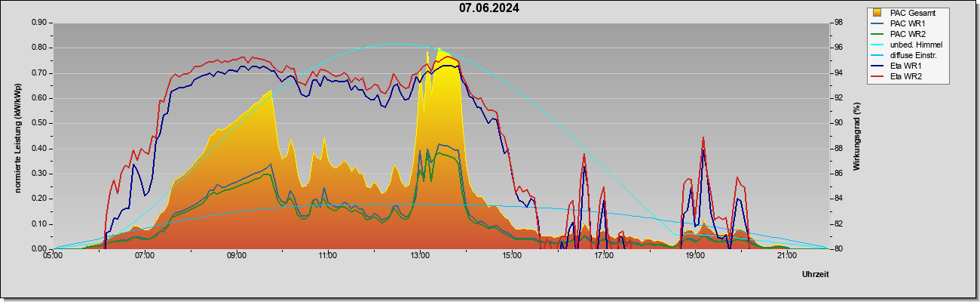980x302 pixels.
Task: Click the chart title date 07.06.2024
Action: 489,9
